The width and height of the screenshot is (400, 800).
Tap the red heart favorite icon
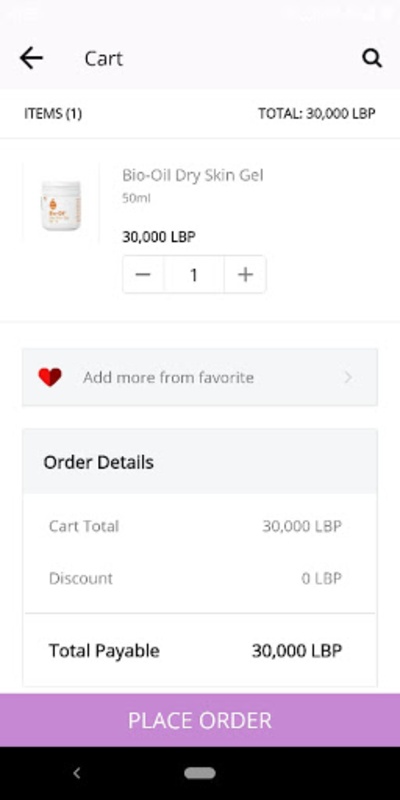pyautogui.click(x=50, y=377)
